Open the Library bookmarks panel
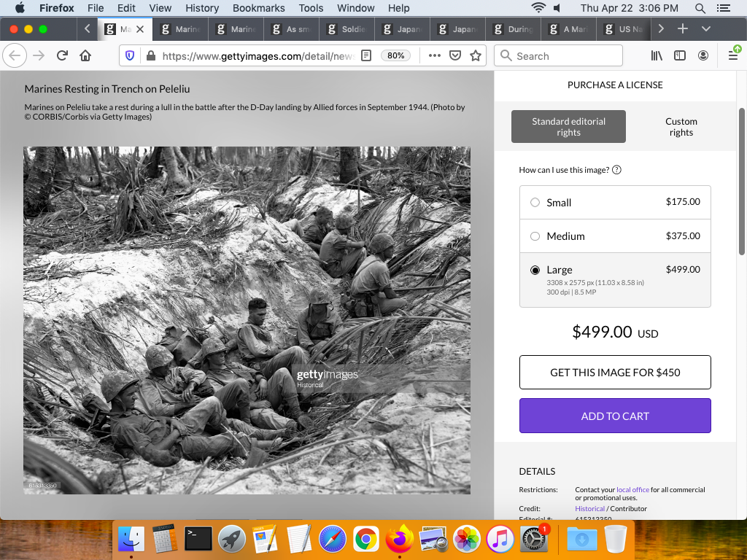Viewport: 747px width, 560px height. point(657,55)
